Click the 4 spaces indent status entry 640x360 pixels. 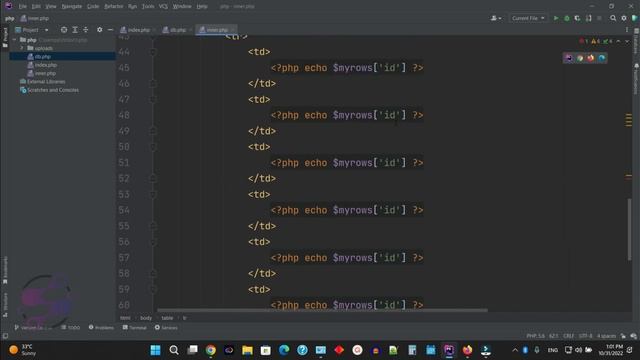click(x=606, y=336)
